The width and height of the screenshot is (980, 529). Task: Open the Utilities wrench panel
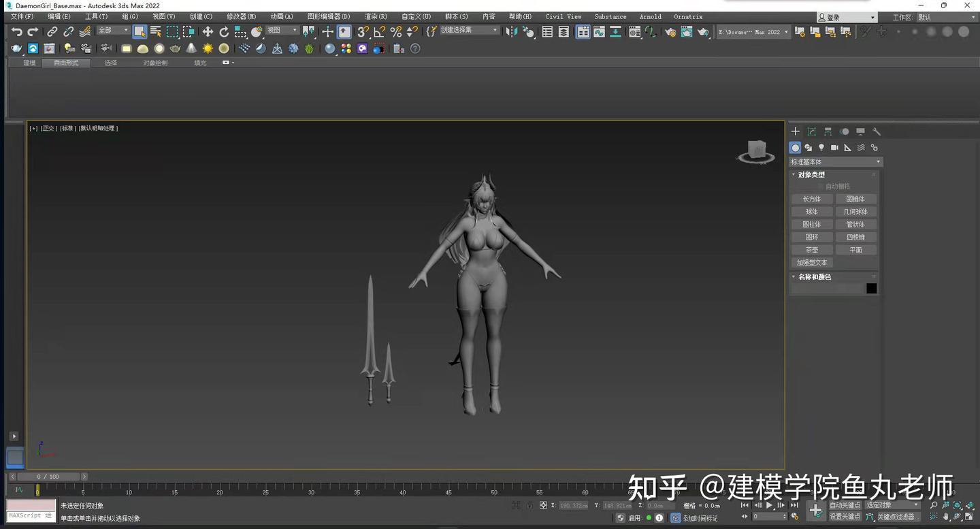pos(877,131)
